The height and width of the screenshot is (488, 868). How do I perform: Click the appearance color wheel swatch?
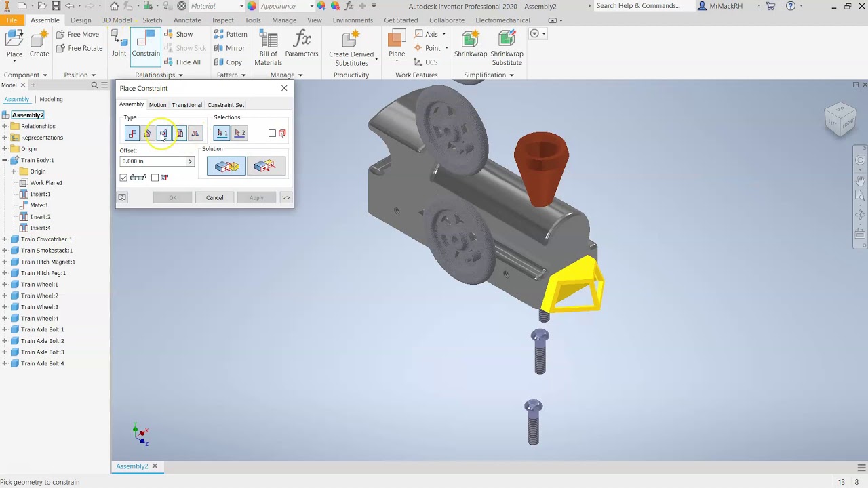[252, 6]
